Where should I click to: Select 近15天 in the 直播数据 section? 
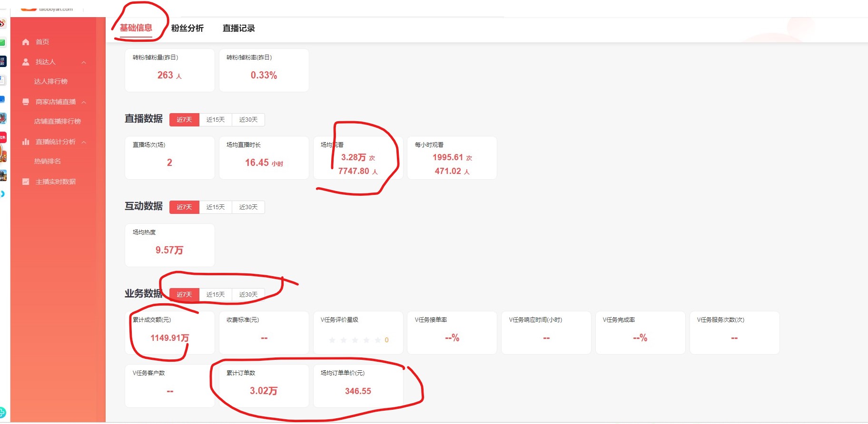[x=216, y=120]
